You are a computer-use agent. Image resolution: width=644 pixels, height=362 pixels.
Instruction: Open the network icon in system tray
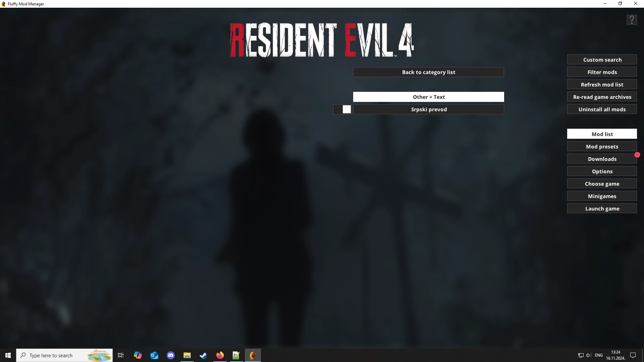tap(581, 355)
